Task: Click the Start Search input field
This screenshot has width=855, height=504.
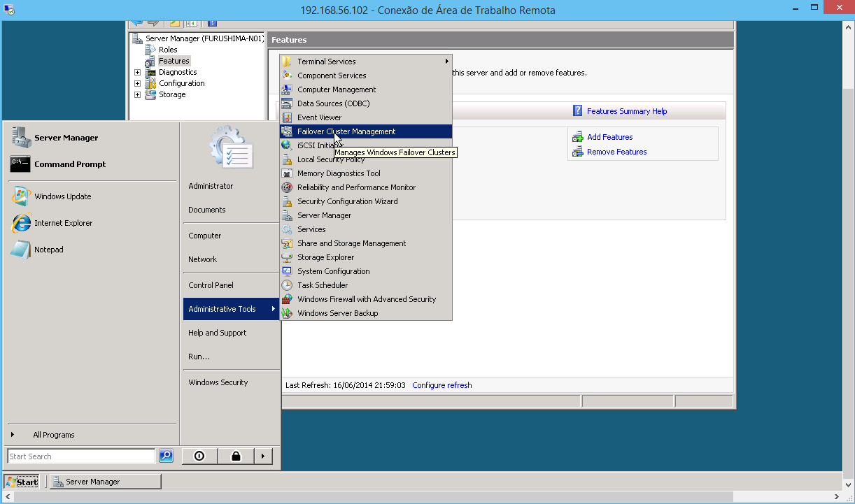Action: pyautogui.click(x=81, y=456)
